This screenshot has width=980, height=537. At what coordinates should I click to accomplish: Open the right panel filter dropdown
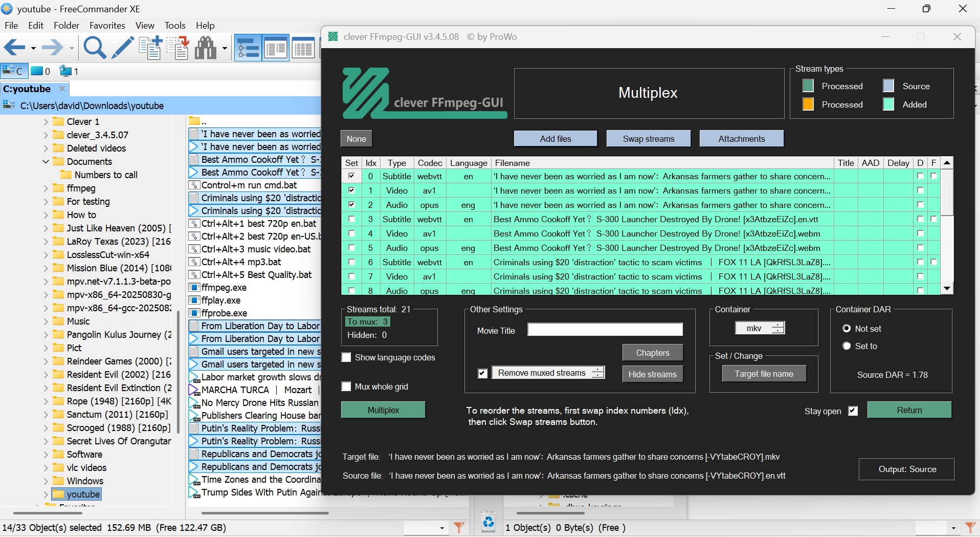(x=953, y=528)
